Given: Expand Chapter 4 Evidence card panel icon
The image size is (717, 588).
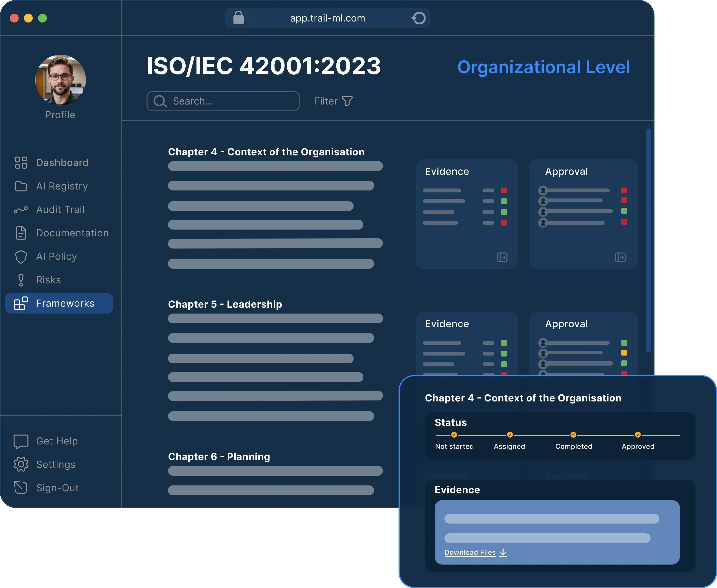Looking at the screenshot, I should pos(502,257).
